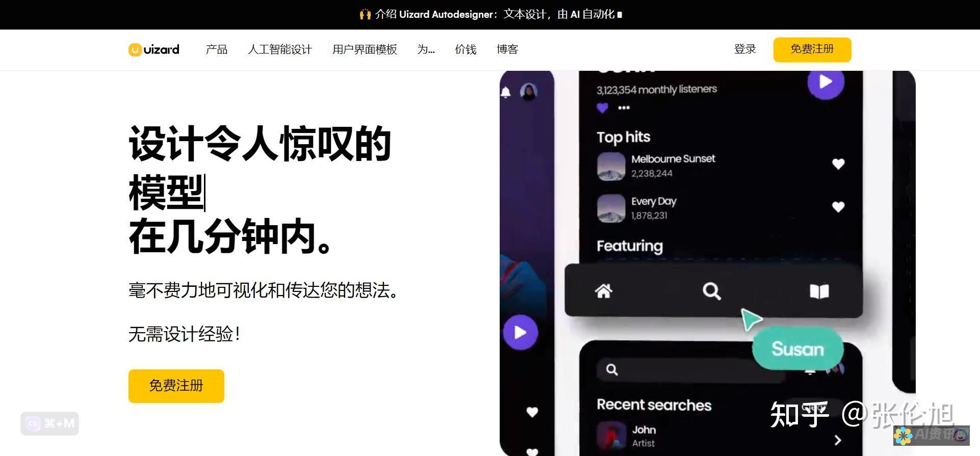980x456 pixels.
Task: Click the bell icon on left mockup
Action: click(505, 92)
